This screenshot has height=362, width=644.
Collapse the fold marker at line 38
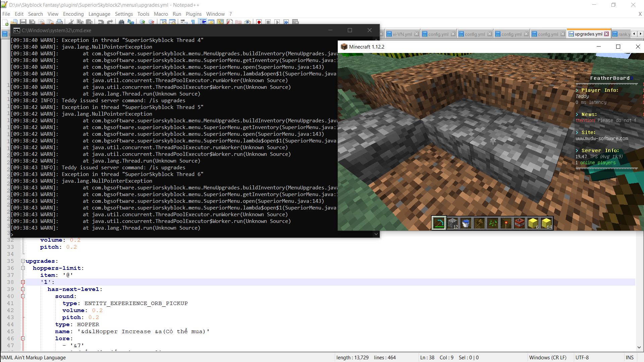(x=23, y=282)
